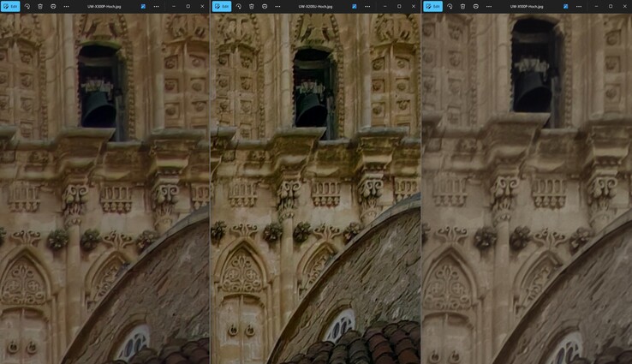Open the dots menu right of blue icon, middle window
632x364 pixels.
(367, 6)
